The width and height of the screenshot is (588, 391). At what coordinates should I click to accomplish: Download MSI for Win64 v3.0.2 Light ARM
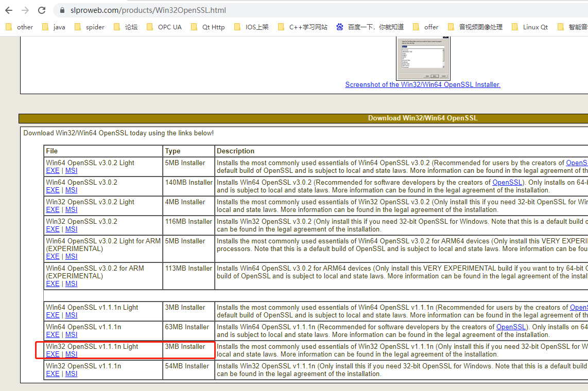(71, 257)
